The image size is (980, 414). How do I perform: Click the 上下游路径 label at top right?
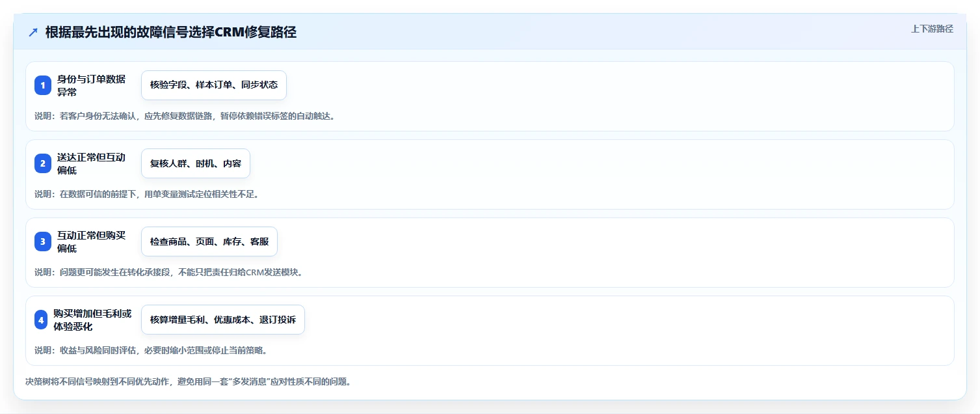(x=932, y=29)
